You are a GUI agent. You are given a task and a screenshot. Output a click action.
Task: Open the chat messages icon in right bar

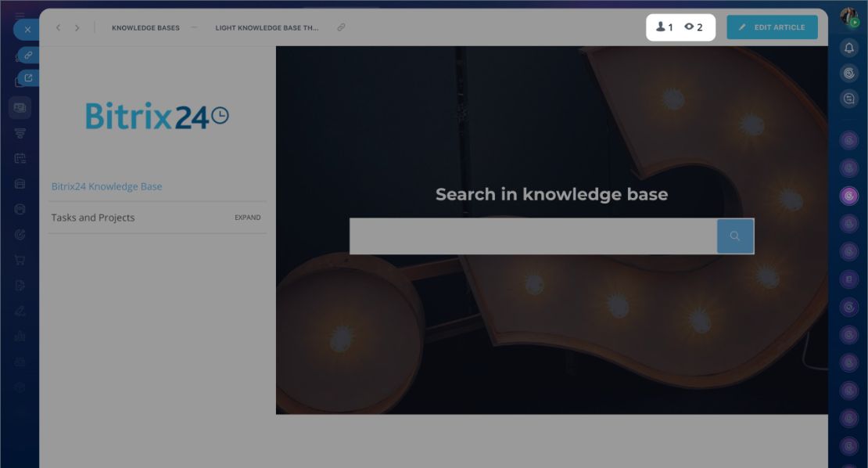848,99
